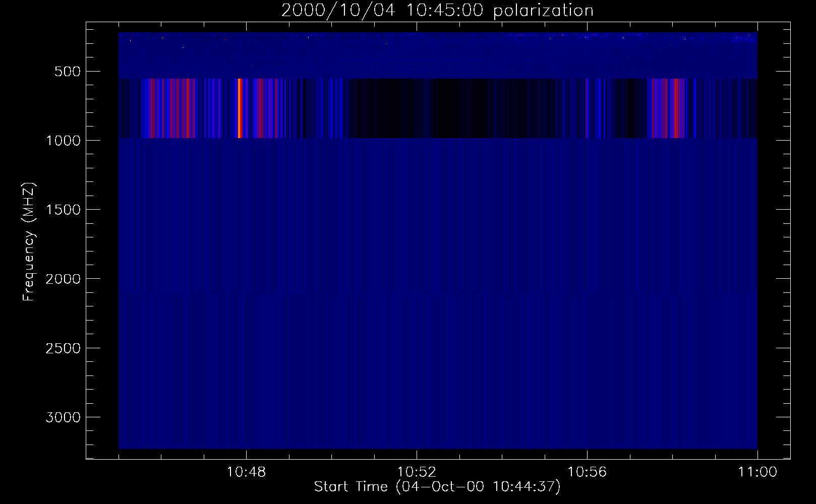Click the bright orange burst near 10:48

pos(240,108)
